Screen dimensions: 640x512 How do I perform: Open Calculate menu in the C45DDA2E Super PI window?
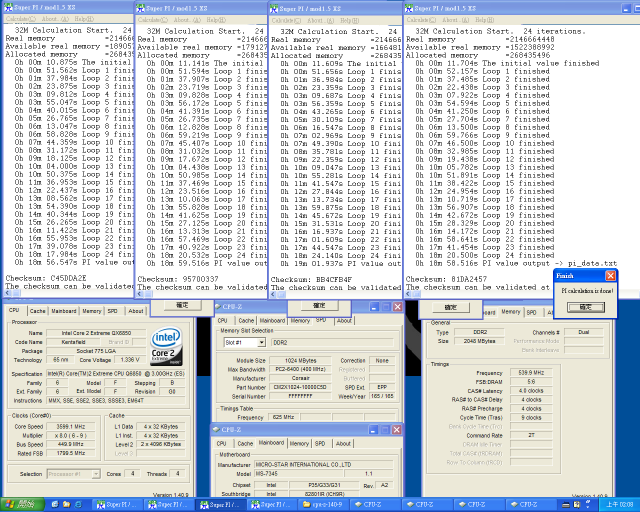coord(21,19)
